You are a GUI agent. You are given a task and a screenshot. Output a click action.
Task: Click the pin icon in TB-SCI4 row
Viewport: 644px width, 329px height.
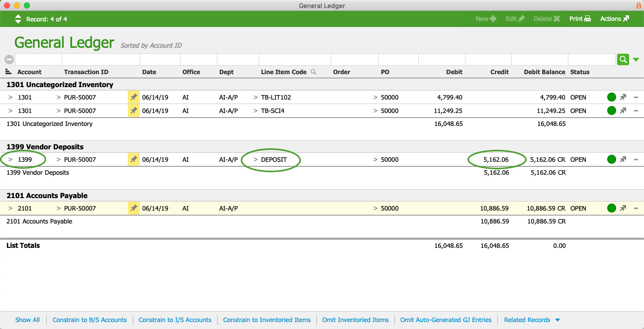click(134, 110)
